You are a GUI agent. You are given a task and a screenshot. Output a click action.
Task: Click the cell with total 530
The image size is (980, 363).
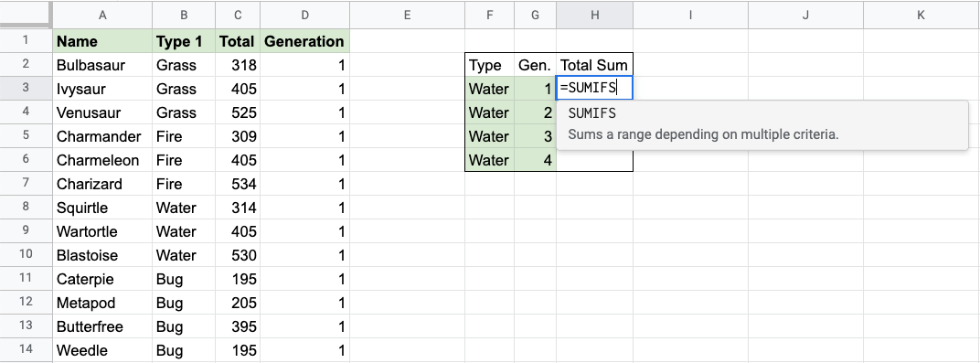coord(238,255)
